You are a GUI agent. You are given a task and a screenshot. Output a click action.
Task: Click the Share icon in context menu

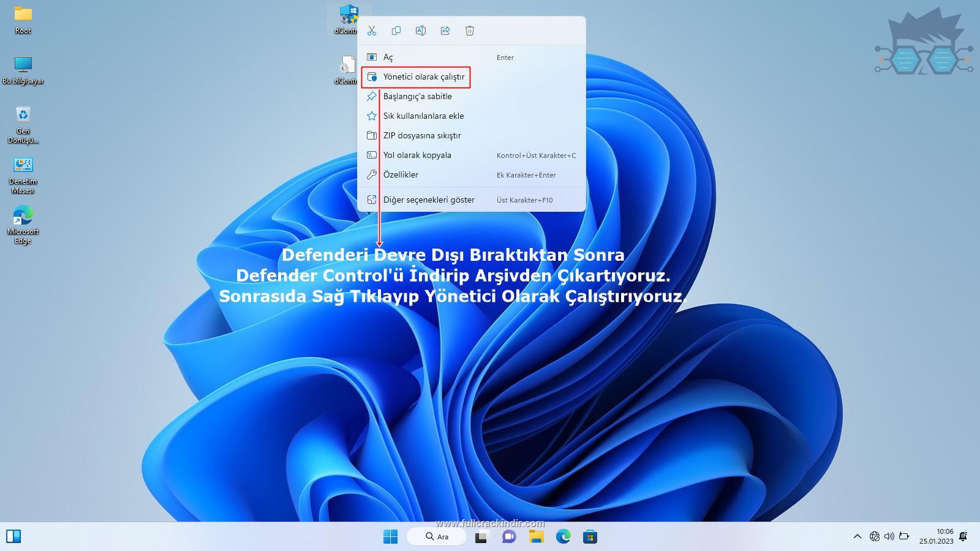click(x=445, y=31)
